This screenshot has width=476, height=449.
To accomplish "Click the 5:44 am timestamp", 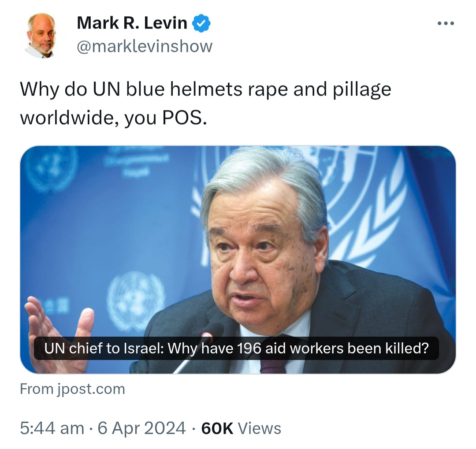I will coord(52,428).
